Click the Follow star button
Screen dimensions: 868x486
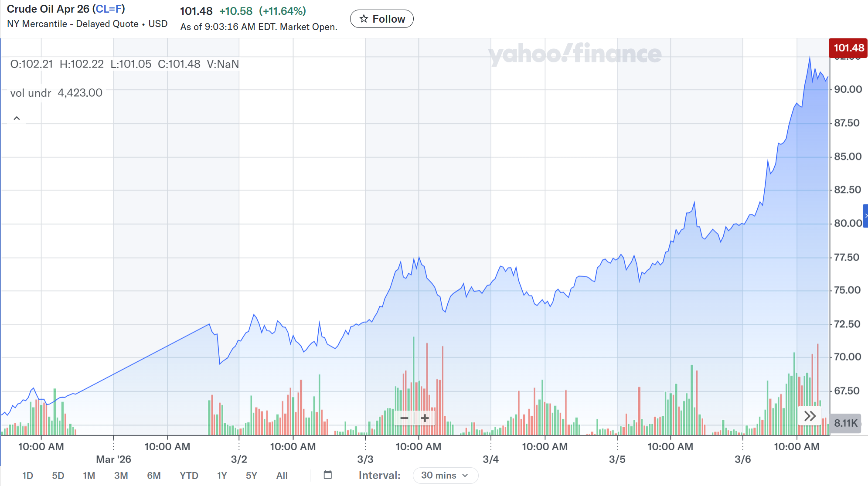381,19
